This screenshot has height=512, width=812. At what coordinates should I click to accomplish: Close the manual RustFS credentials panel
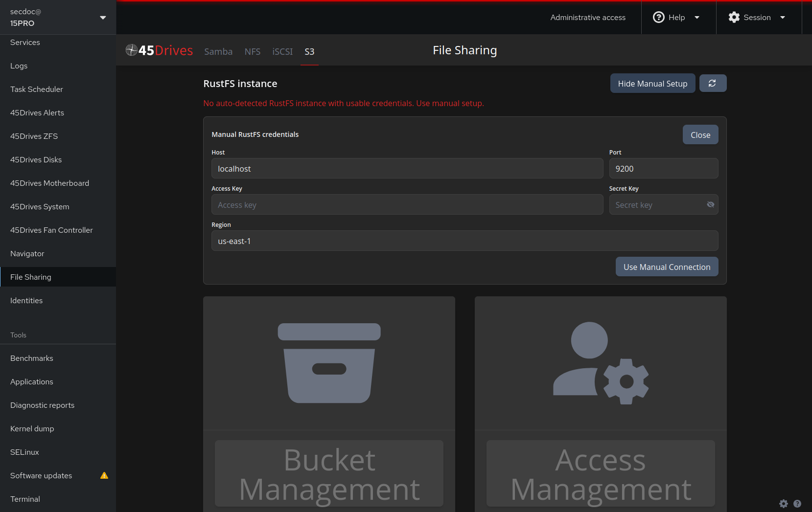tap(700, 135)
